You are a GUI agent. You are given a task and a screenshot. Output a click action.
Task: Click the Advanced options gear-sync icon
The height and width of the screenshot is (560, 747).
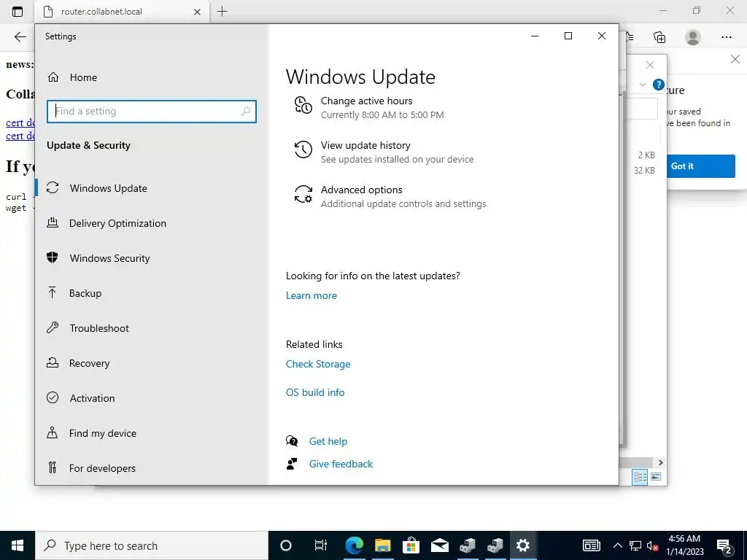(303, 194)
